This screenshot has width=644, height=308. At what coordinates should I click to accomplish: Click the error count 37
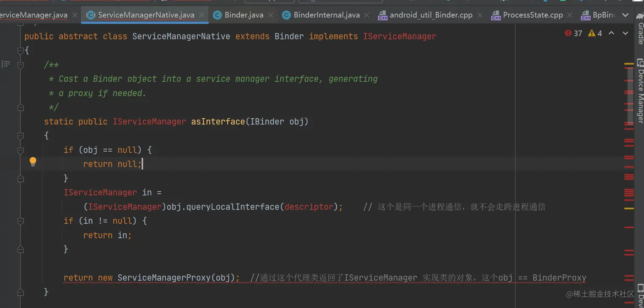tap(578, 33)
